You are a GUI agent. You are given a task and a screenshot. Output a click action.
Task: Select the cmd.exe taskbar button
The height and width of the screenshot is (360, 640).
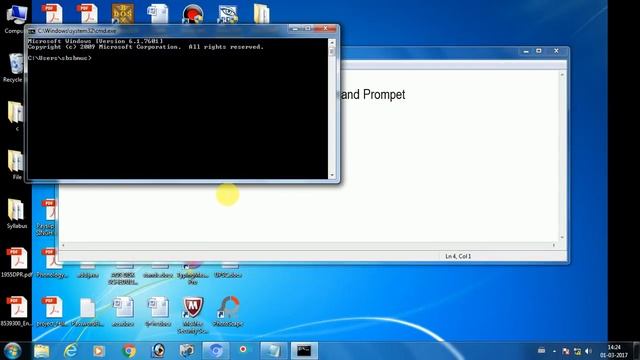click(304, 351)
